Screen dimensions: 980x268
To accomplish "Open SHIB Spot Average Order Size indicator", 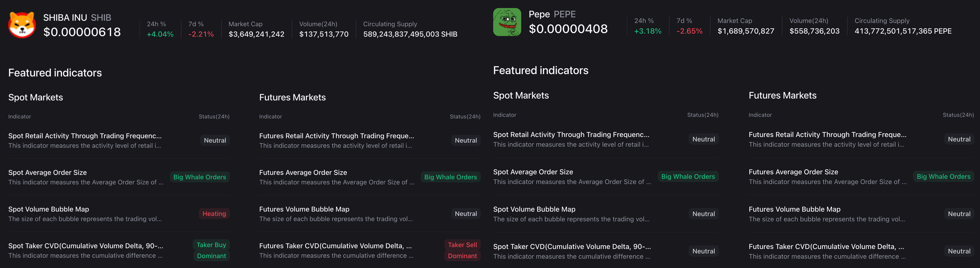I will (x=47, y=173).
